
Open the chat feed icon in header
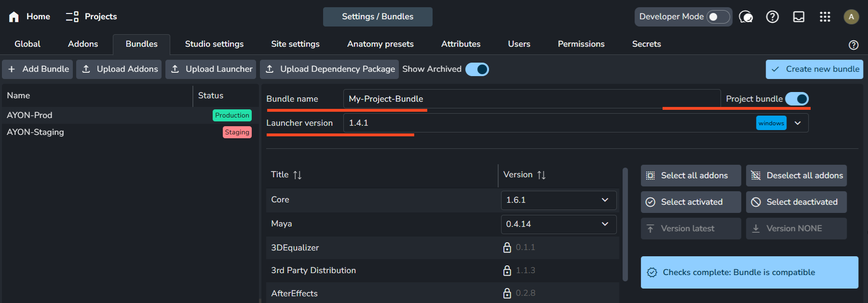coord(746,17)
